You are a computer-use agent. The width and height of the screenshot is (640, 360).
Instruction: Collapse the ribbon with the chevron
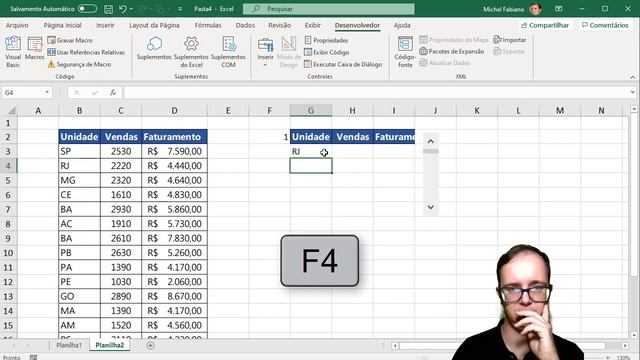[633, 77]
